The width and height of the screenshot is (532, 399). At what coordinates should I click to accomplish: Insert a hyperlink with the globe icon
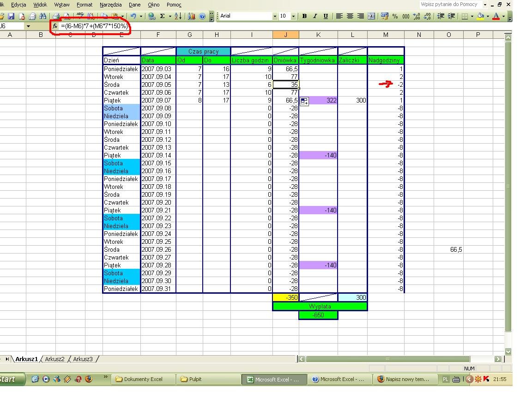152,16
